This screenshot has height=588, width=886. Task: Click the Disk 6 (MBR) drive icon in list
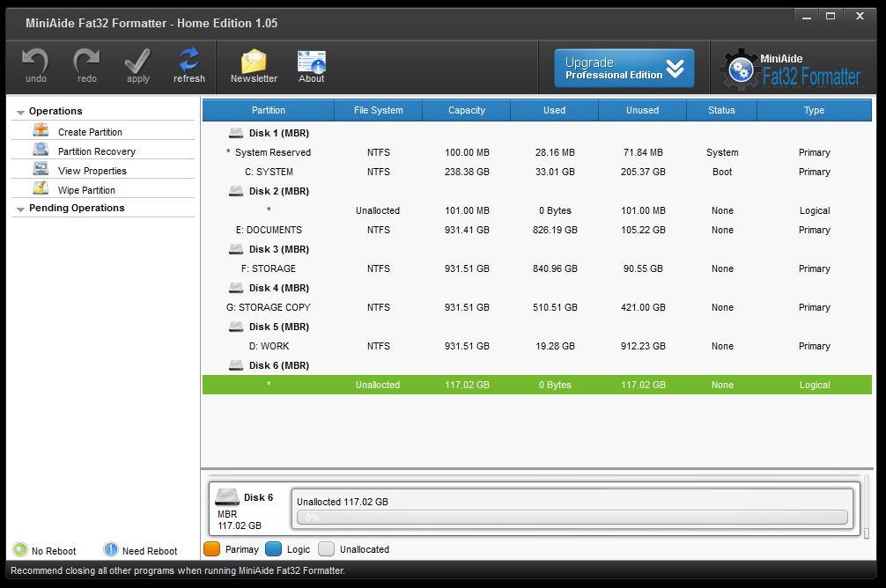(236, 365)
